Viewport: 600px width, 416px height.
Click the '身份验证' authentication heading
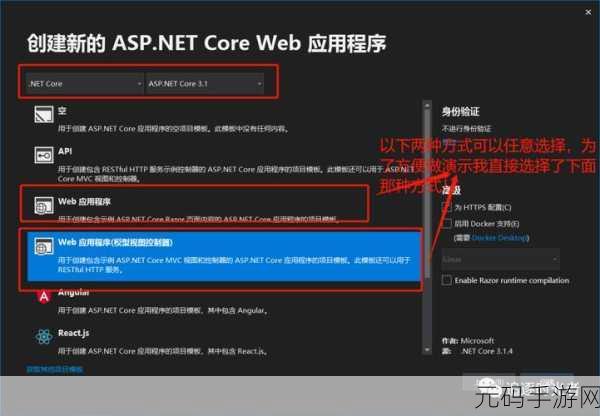460,112
